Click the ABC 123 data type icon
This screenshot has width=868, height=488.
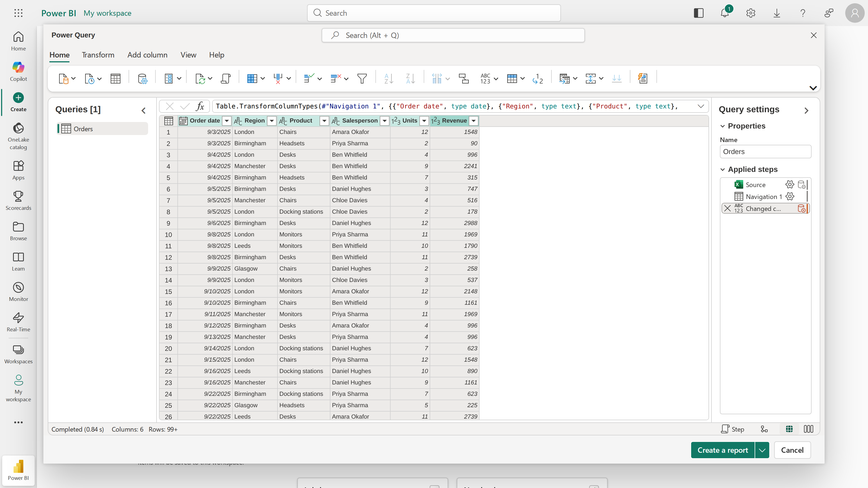click(485, 78)
